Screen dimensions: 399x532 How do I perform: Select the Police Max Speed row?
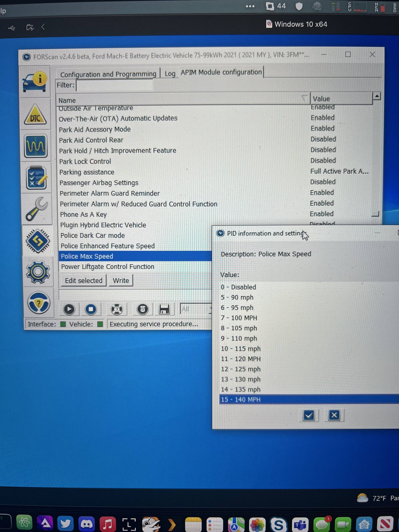click(135, 256)
